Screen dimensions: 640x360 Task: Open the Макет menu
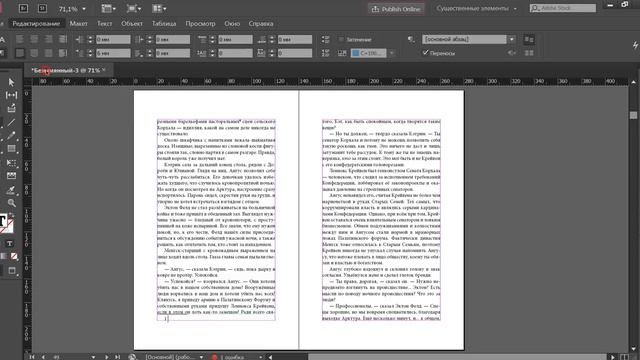[x=78, y=24]
